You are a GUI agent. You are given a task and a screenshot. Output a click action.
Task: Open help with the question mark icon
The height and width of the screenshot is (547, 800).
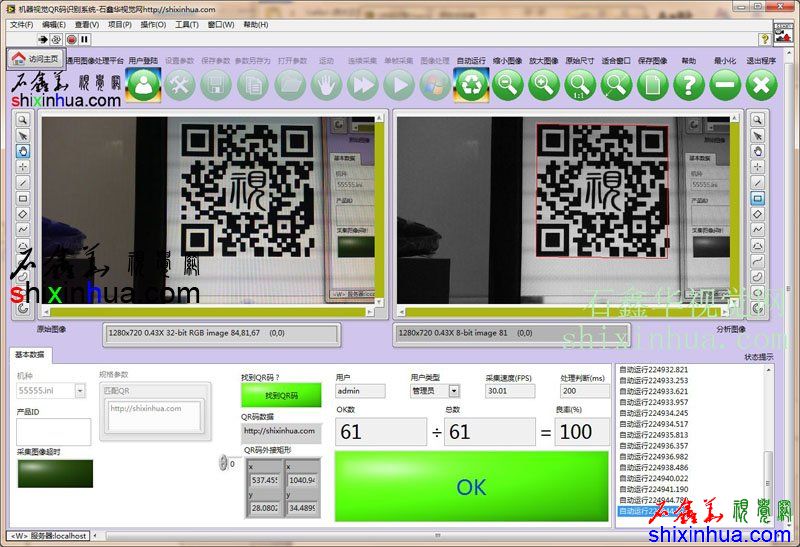pos(688,85)
